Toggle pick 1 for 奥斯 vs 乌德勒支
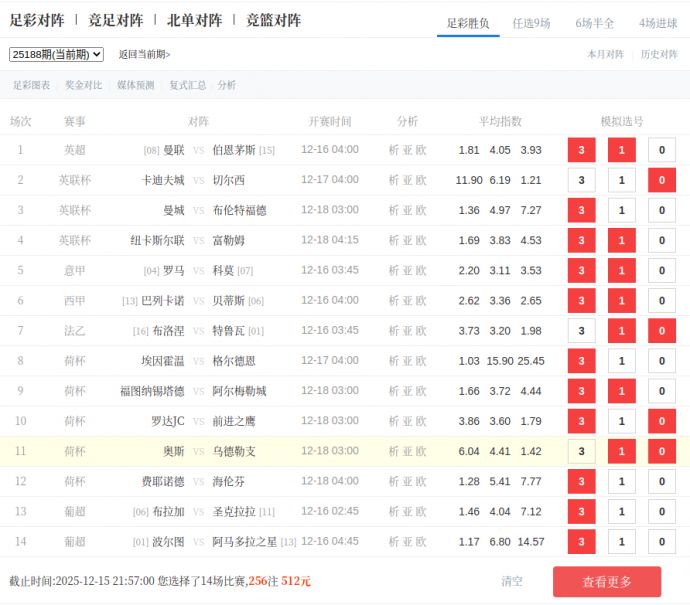This screenshot has width=690, height=605. pyautogui.click(x=621, y=451)
